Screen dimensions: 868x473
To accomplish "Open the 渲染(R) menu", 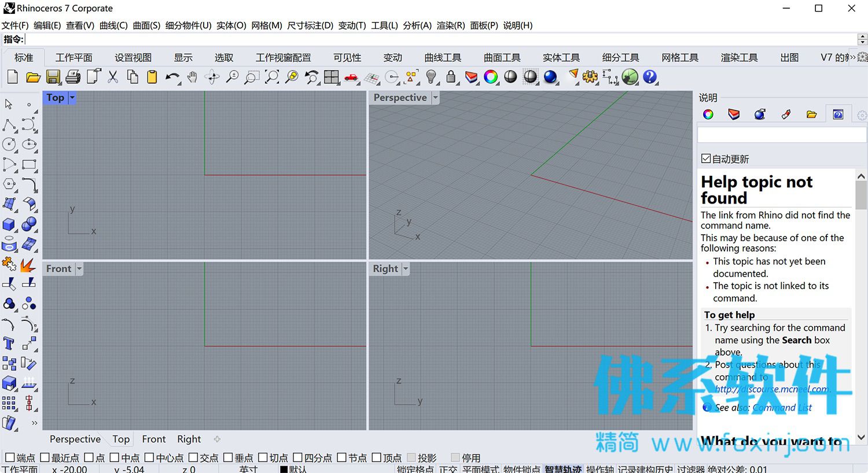I will [451, 25].
